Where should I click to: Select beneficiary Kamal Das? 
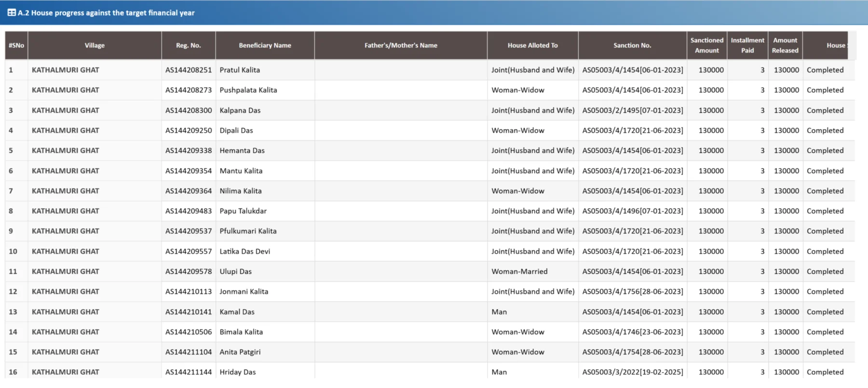tap(237, 312)
